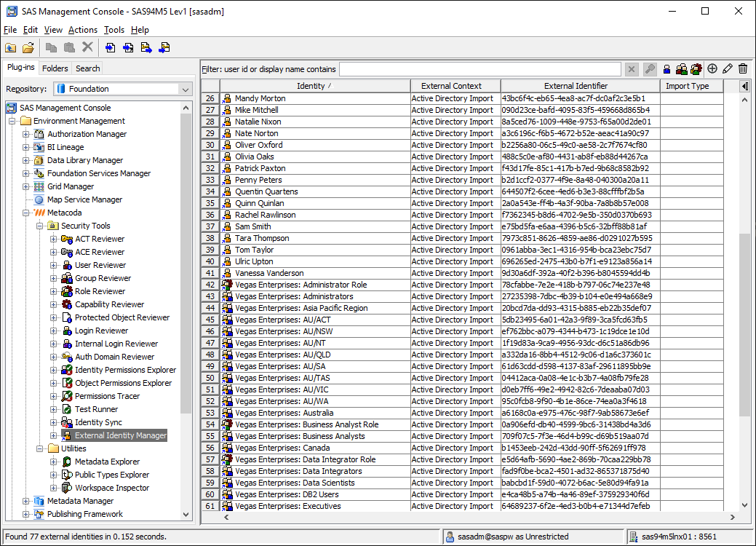Toggle the roles filter button
The image size is (756, 546).
click(696, 69)
